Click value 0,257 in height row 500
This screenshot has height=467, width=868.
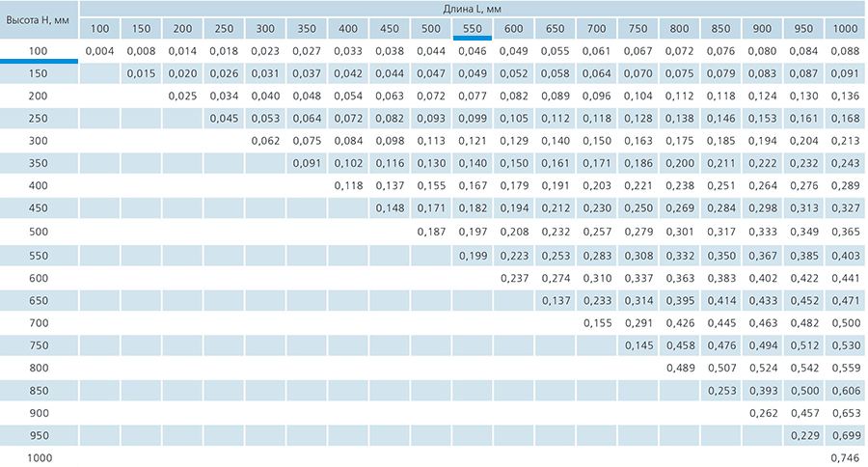pos(597,232)
